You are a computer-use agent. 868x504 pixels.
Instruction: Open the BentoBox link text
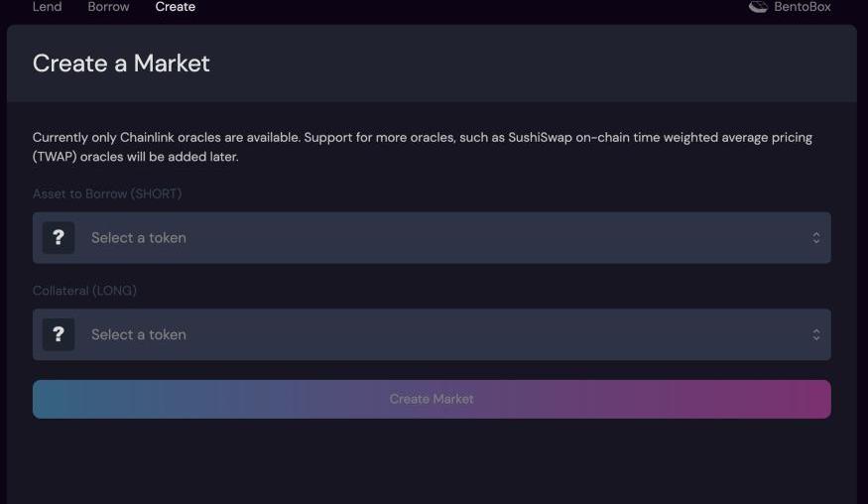[x=803, y=7]
